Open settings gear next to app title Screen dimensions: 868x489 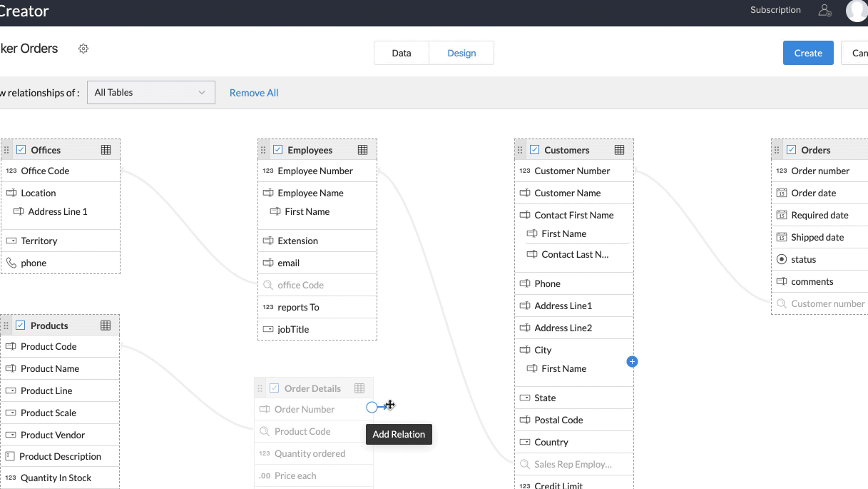pyautogui.click(x=83, y=49)
